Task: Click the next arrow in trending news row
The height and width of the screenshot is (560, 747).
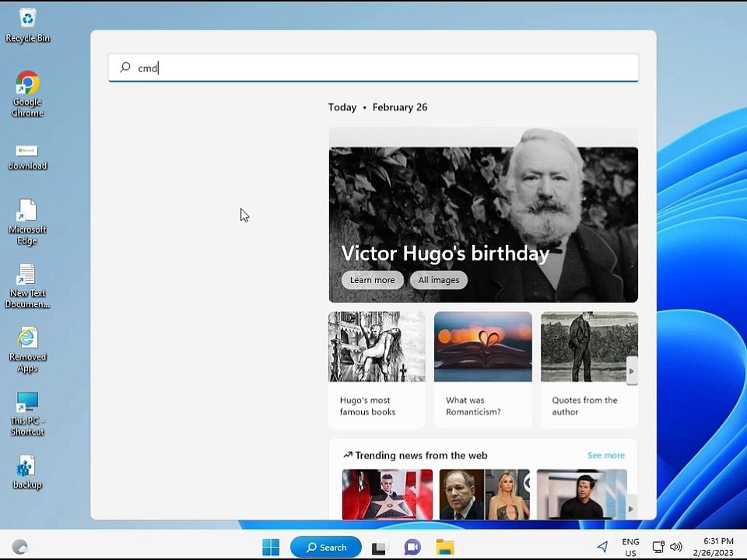Action: coord(631,509)
